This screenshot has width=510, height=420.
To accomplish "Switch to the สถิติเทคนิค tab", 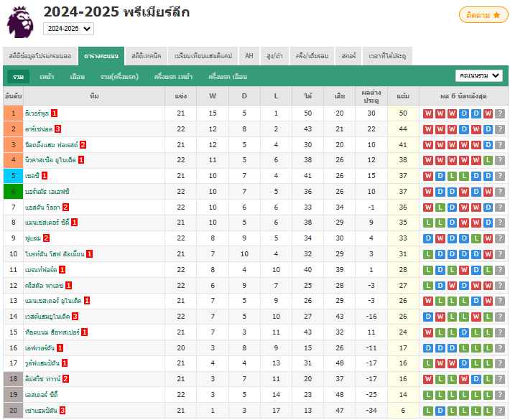I will pos(147,56).
